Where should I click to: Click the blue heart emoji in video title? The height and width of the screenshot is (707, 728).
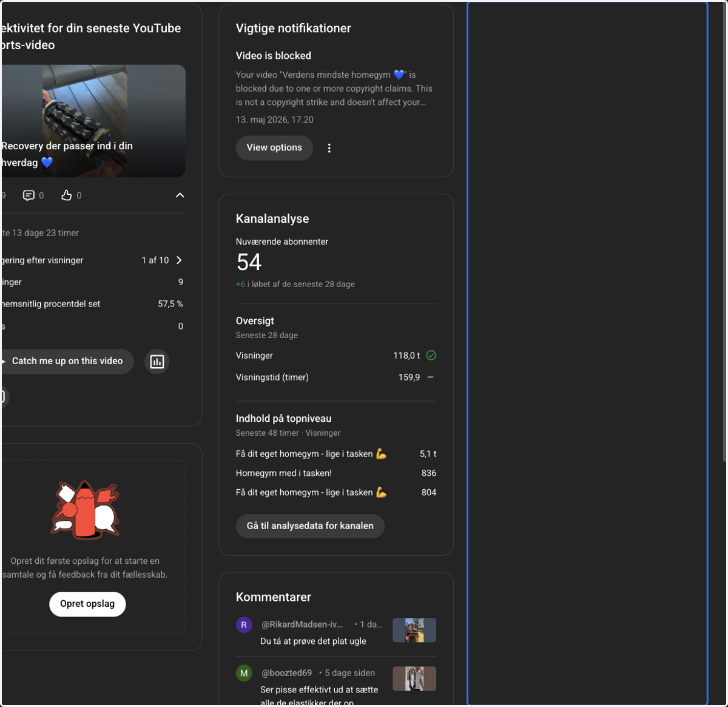[x=47, y=163]
